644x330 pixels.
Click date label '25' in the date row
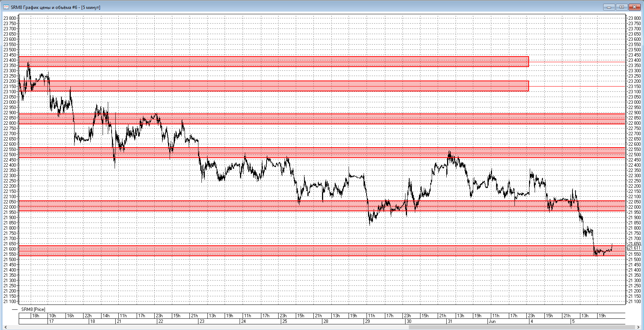(x=285, y=321)
